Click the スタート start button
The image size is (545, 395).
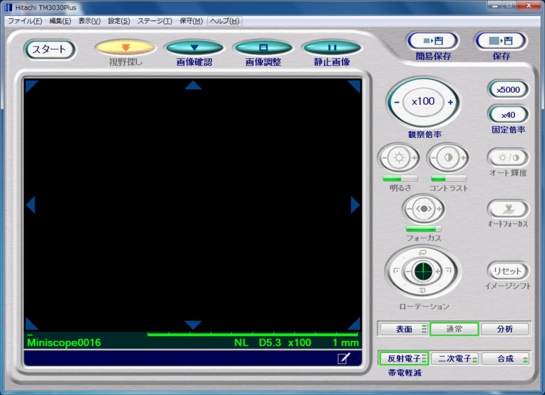pyautogui.click(x=49, y=49)
